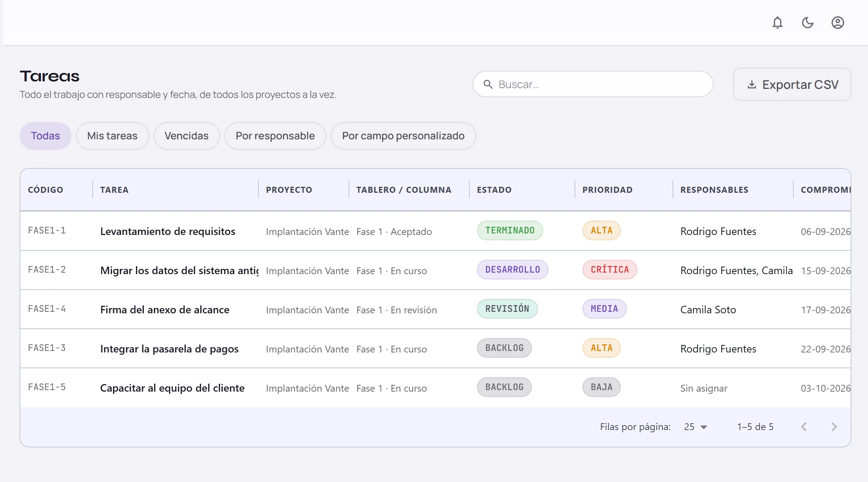The height and width of the screenshot is (482, 868).
Task: Click Rodrigo Fuentes in FASE1-1 row
Action: [718, 231]
